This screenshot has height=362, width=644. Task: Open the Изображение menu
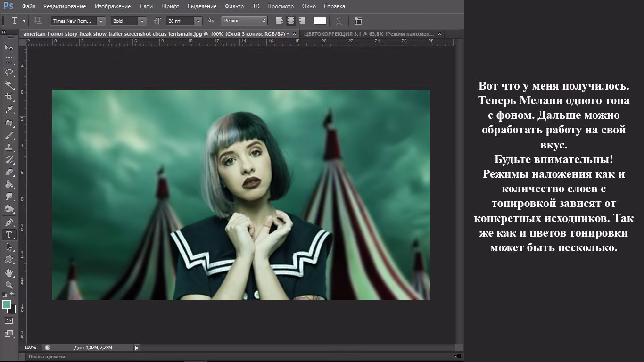coord(113,6)
